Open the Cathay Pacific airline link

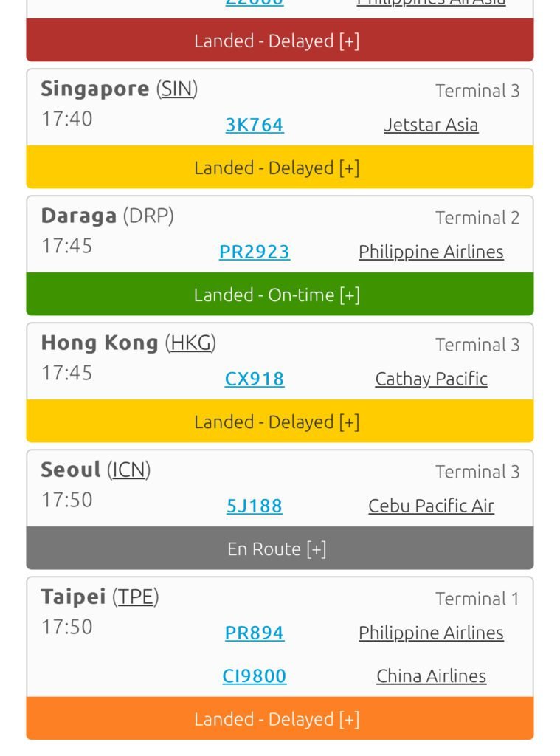[x=431, y=379]
